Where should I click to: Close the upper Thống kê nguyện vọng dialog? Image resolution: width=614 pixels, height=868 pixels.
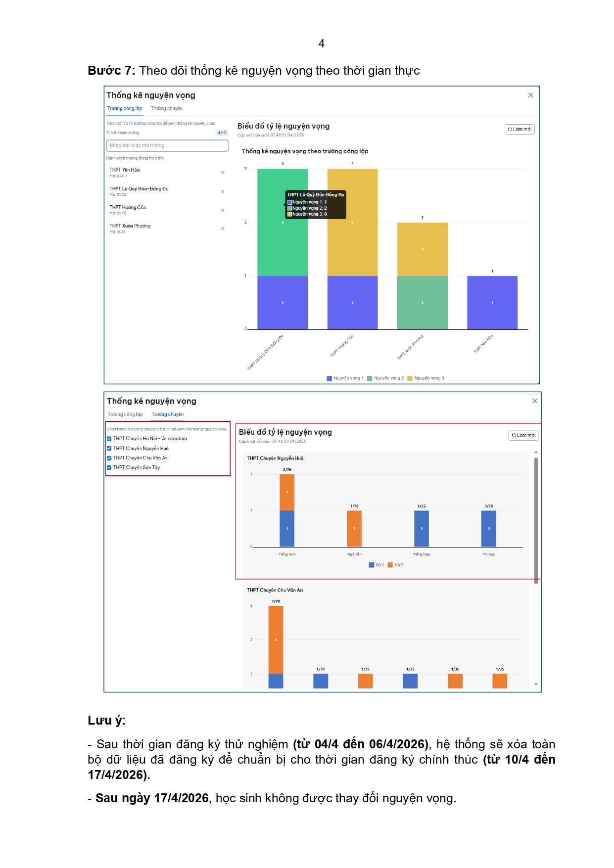530,95
